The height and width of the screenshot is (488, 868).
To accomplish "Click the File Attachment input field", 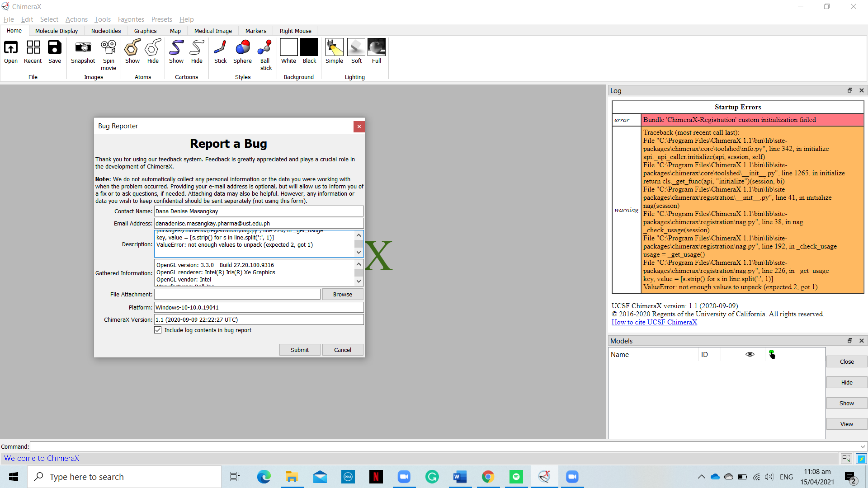I will (x=237, y=295).
